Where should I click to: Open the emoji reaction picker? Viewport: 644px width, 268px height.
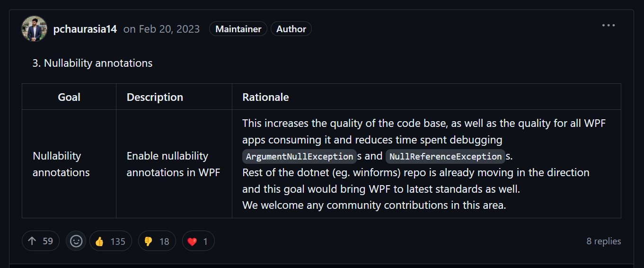point(76,241)
